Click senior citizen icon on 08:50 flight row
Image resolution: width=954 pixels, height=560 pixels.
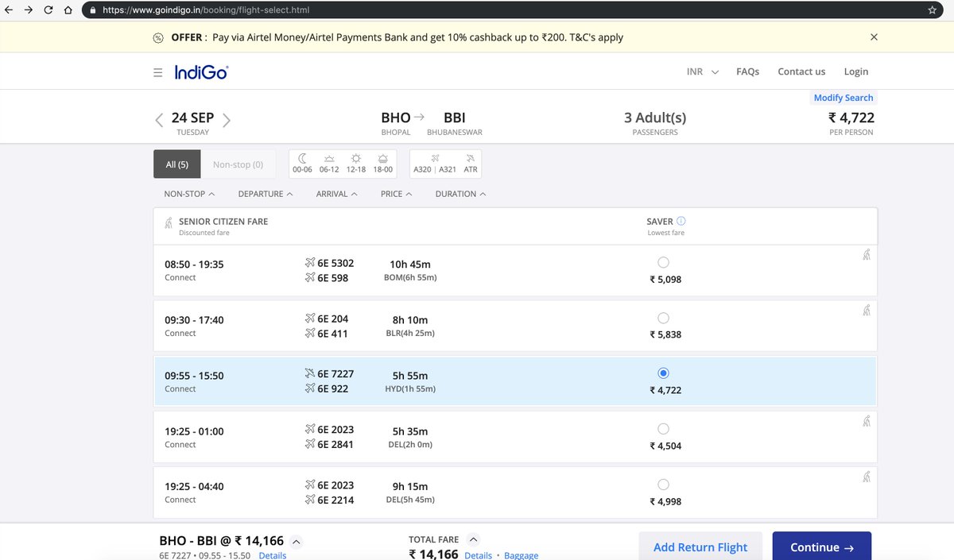(867, 254)
